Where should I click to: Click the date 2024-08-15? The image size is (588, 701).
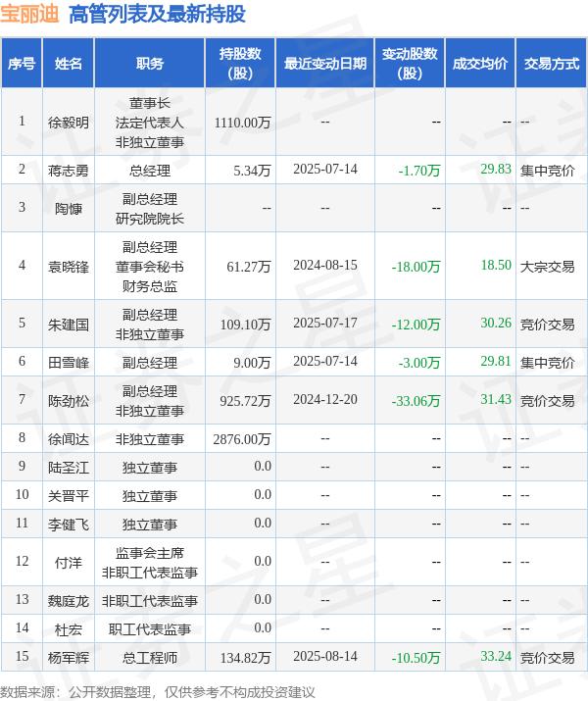325,265
